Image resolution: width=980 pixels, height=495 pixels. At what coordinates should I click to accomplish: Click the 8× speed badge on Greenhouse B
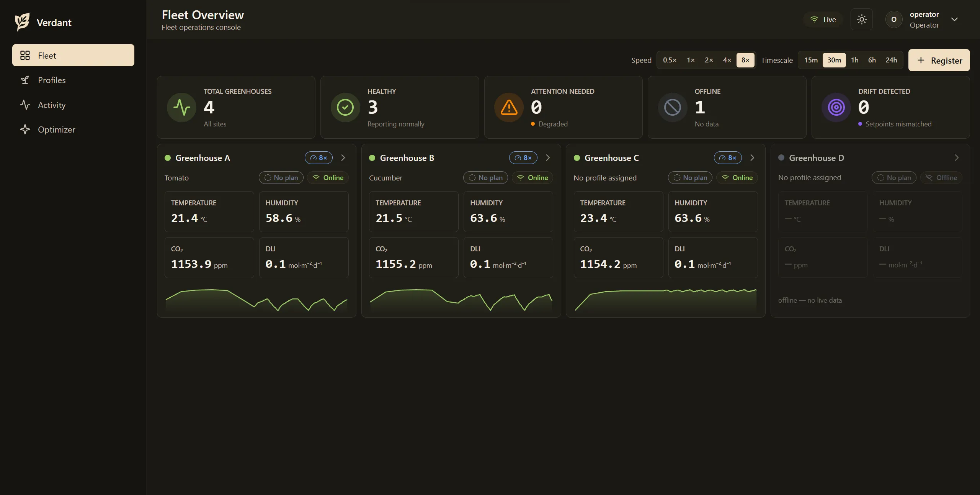point(523,158)
